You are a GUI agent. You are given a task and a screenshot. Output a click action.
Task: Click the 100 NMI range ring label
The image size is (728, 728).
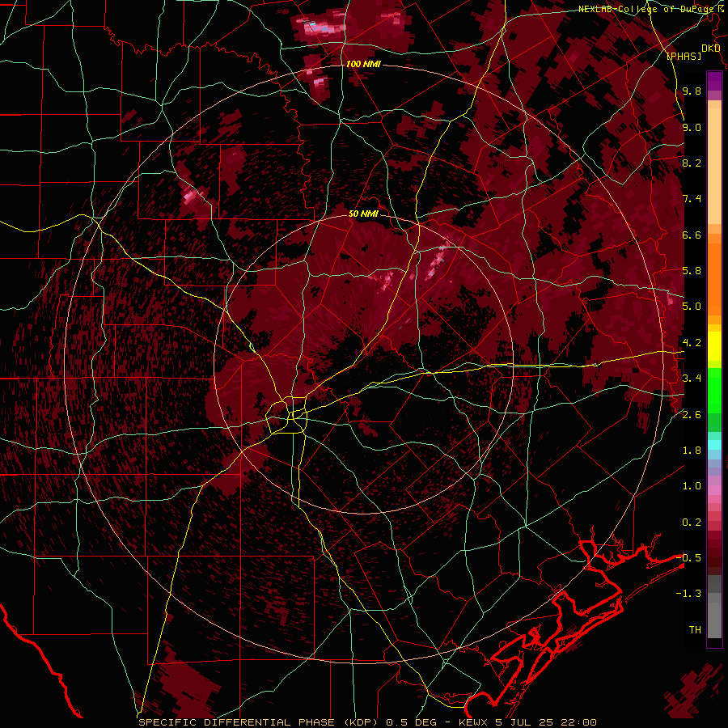[x=363, y=64]
